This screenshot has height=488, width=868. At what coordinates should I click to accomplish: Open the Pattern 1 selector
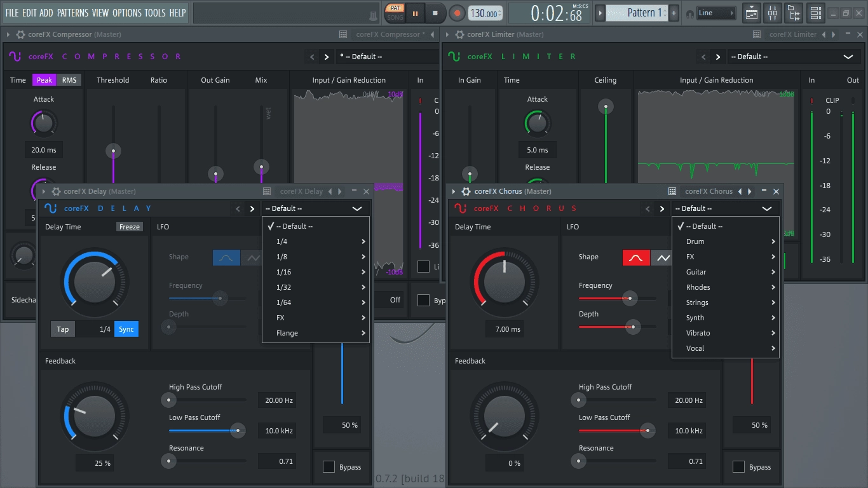pos(637,13)
